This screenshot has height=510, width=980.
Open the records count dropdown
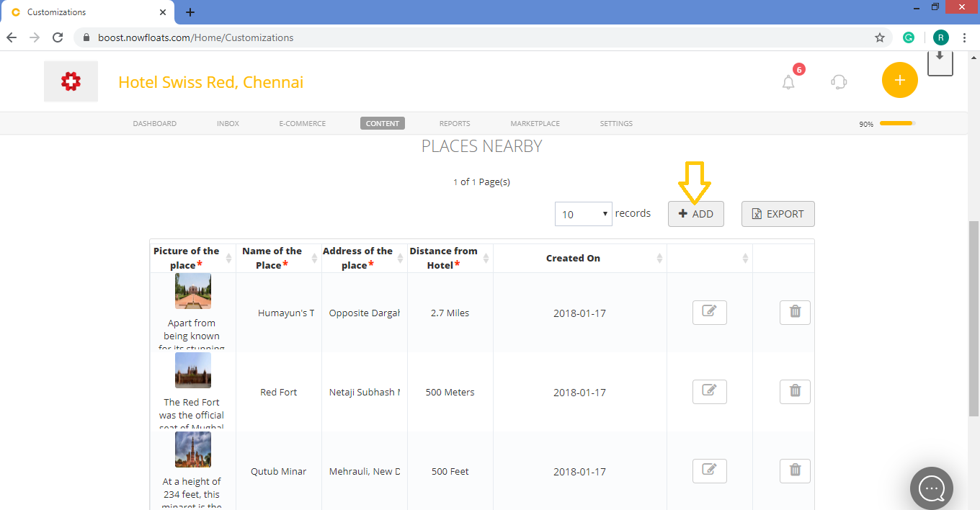[583, 213]
